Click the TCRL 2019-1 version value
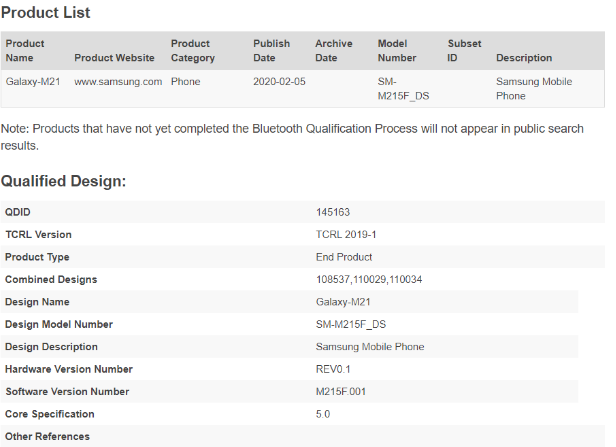616x447 pixels. 346,235
